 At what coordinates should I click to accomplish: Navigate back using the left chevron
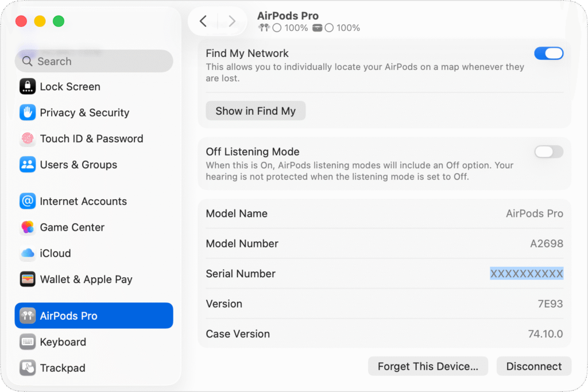(203, 21)
